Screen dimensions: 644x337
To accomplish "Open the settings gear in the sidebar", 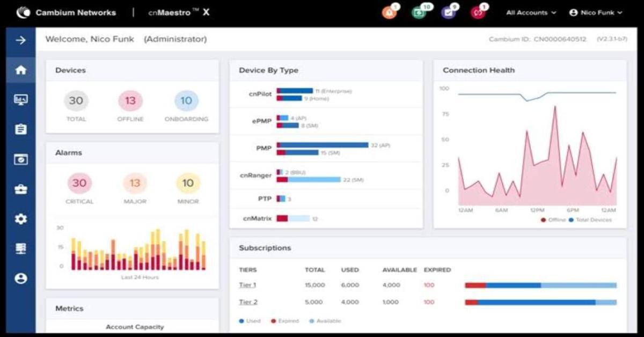I will click(21, 219).
